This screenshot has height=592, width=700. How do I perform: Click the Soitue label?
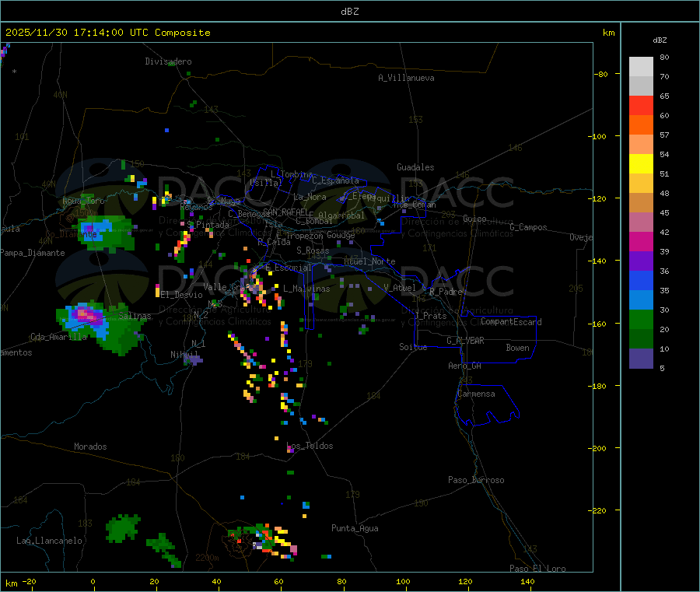(413, 347)
